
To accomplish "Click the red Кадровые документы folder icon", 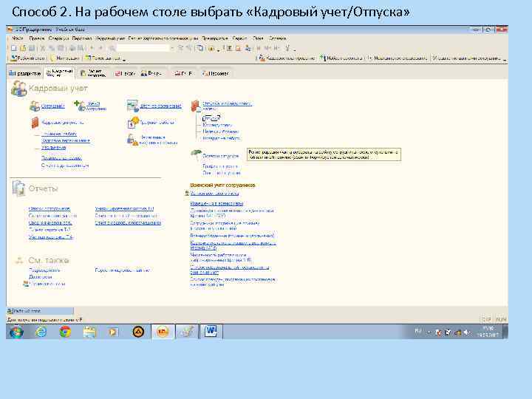I will pyautogui.click(x=35, y=123).
